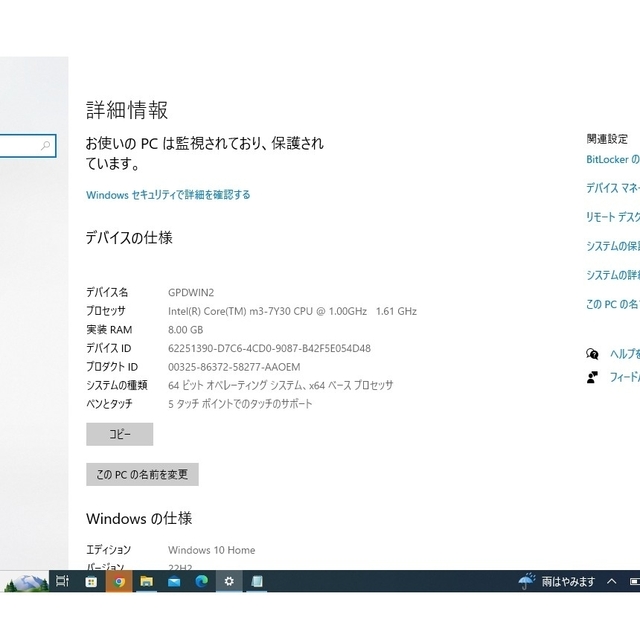Click the プロダクト ID label
640x640 pixels.
tap(112, 367)
